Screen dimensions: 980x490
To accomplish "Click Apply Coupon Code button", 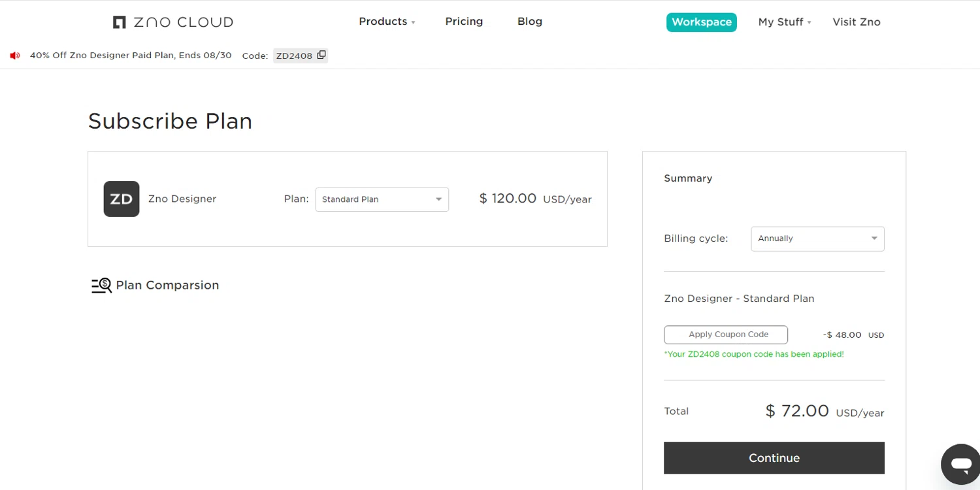I will coord(726,335).
